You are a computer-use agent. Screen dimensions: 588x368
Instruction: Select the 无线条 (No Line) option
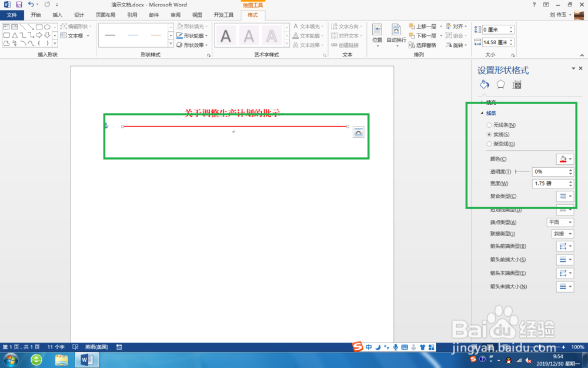pos(489,125)
